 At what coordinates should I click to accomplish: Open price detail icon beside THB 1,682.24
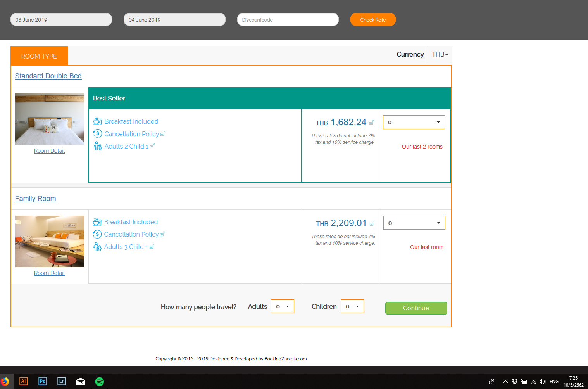(x=371, y=123)
